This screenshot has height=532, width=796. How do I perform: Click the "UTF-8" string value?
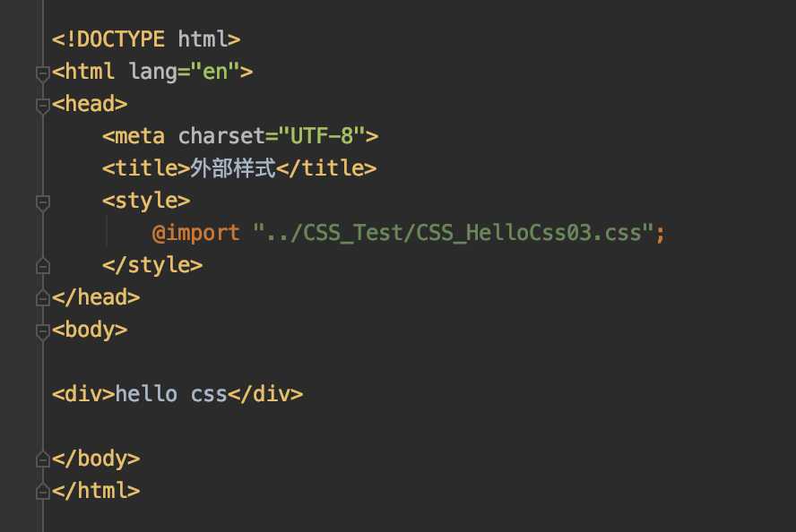[x=321, y=136]
